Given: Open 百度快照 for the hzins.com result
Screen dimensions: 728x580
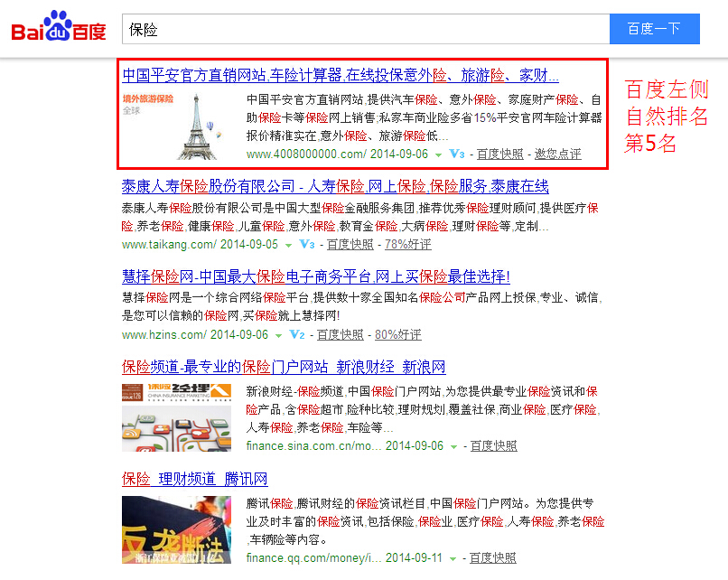Looking at the screenshot, I should tap(340, 335).
